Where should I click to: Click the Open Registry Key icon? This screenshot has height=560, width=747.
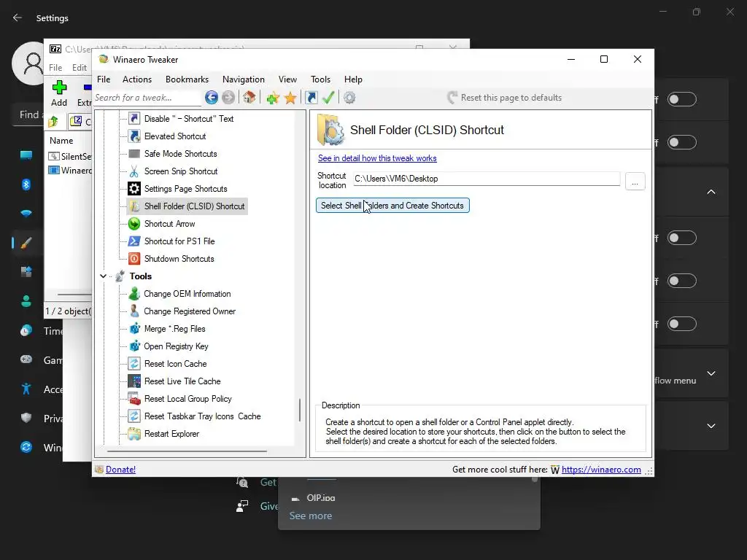(134, 346)
